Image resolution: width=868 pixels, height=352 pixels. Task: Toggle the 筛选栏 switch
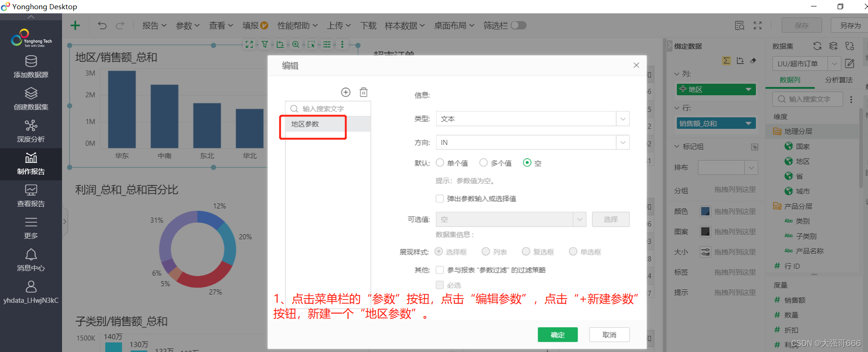[x=518, y=25]
